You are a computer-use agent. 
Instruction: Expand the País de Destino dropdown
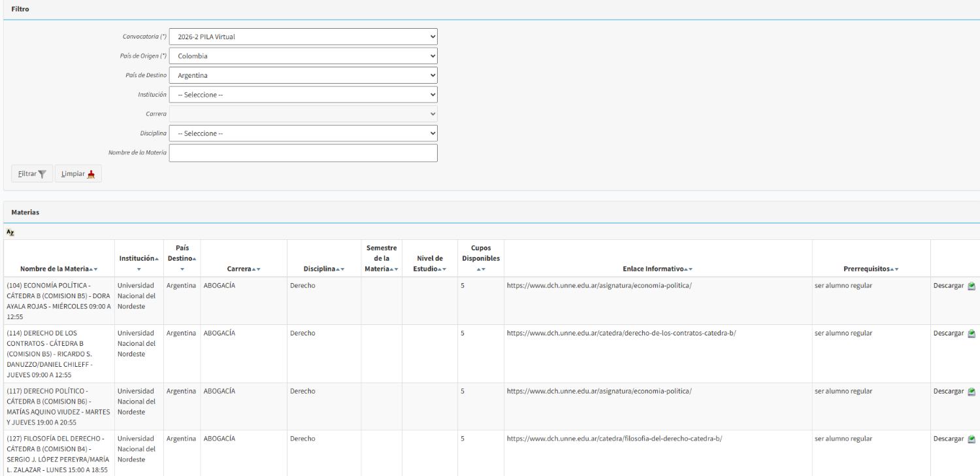click(303, 75)
